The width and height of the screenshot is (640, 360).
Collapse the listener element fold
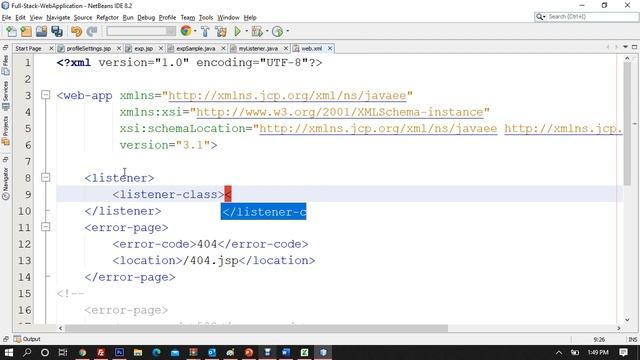(46, 177)
